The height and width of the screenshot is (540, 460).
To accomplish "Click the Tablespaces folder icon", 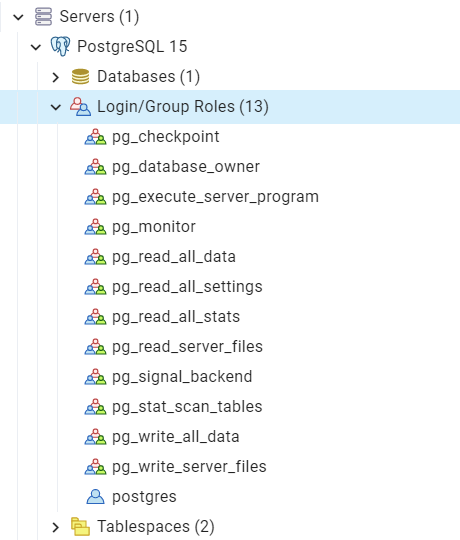I will point(80,527).
